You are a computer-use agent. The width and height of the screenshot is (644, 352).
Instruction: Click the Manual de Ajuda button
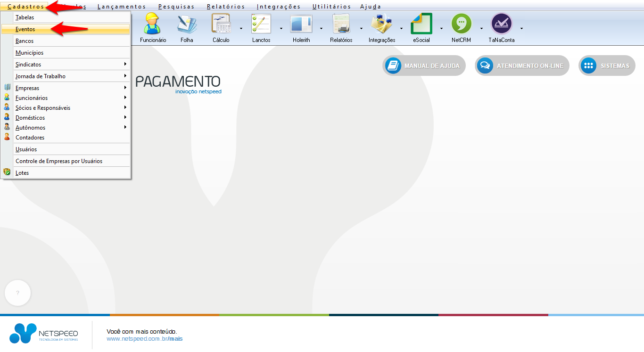pyautogui.click(x=424, y=66)
